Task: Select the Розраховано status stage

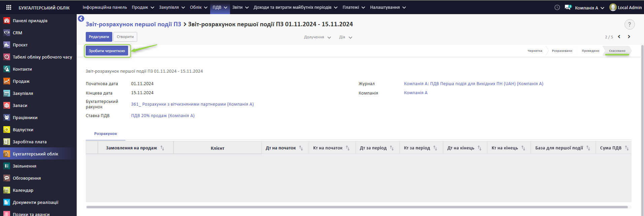Action: tap(562, 51)
